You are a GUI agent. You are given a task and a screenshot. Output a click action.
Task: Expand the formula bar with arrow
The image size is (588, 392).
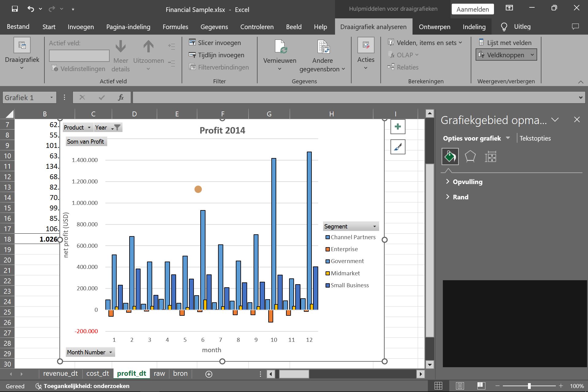(x=580, y=98)
